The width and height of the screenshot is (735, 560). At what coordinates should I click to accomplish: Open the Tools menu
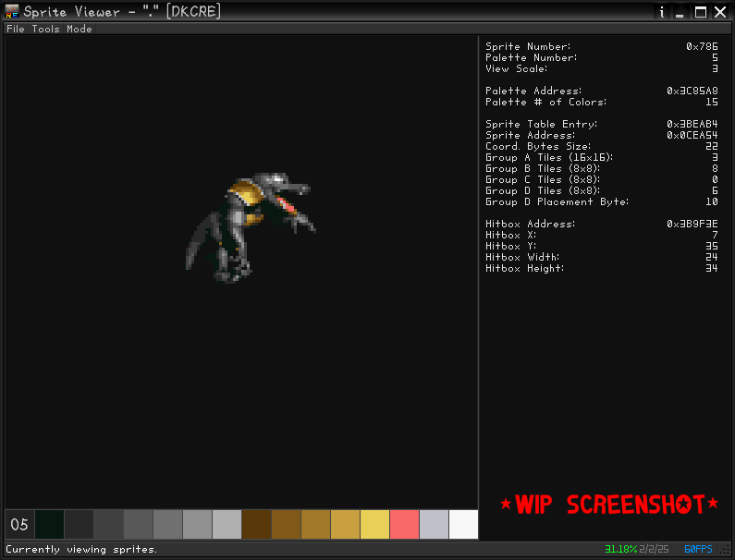pos(45,29)
